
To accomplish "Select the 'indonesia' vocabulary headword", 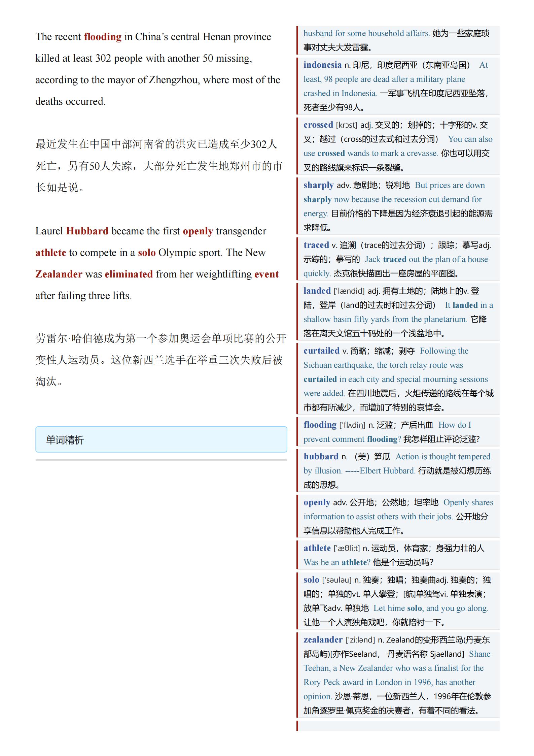I will 322,65.
